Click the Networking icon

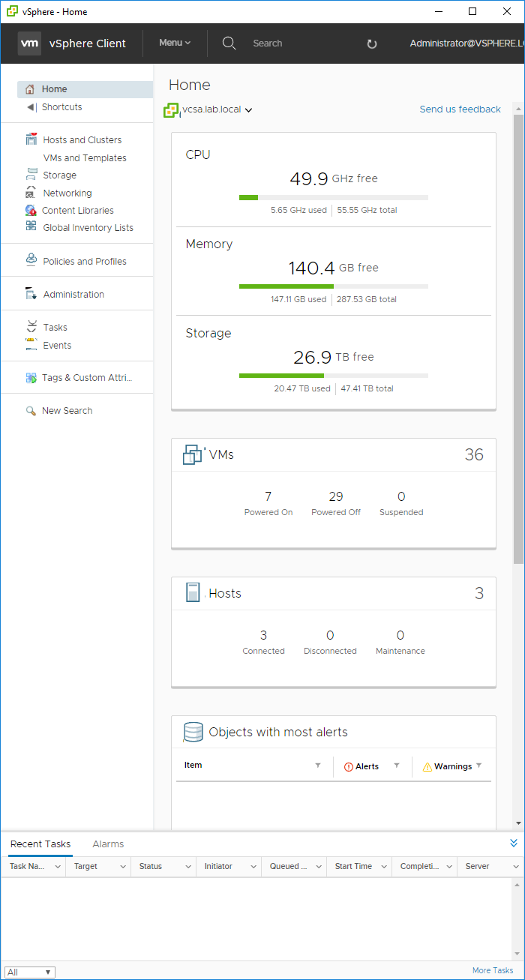(31, 193)
